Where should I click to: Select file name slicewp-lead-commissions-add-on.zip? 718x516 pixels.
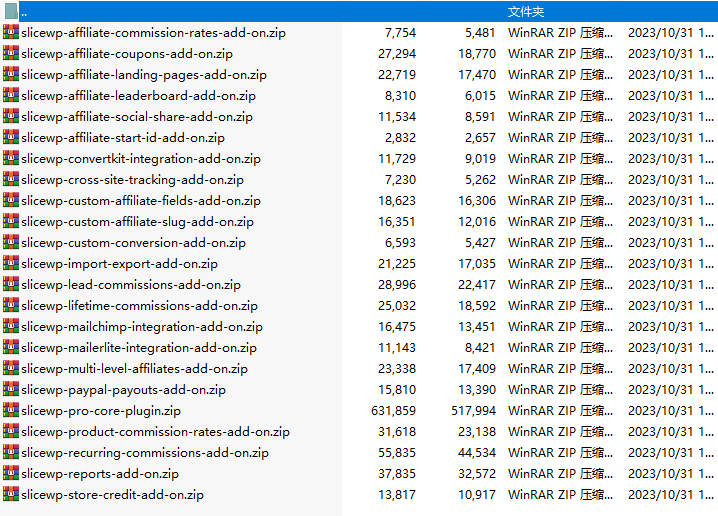click(131, 285)
